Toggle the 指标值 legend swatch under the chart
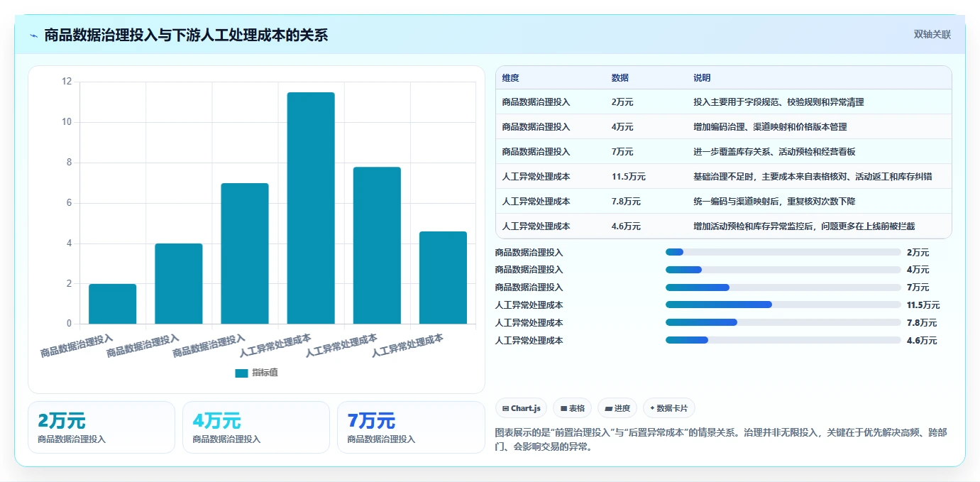Screen dimensions: 980x482 [241, 373]
